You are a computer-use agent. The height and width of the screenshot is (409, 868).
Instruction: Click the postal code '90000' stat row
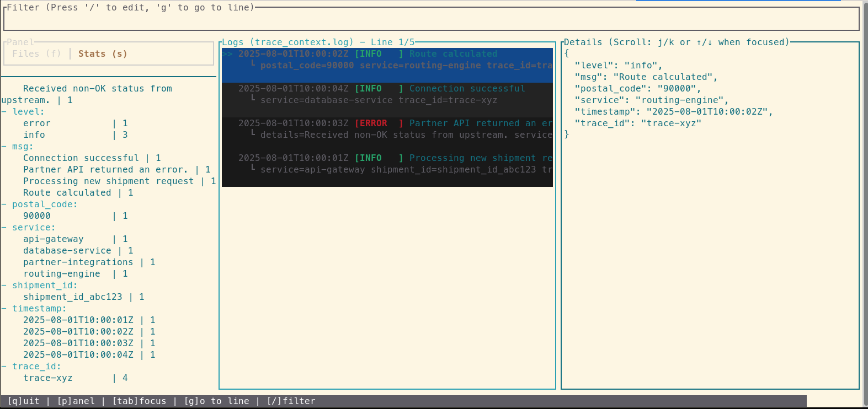click(76, 216)
